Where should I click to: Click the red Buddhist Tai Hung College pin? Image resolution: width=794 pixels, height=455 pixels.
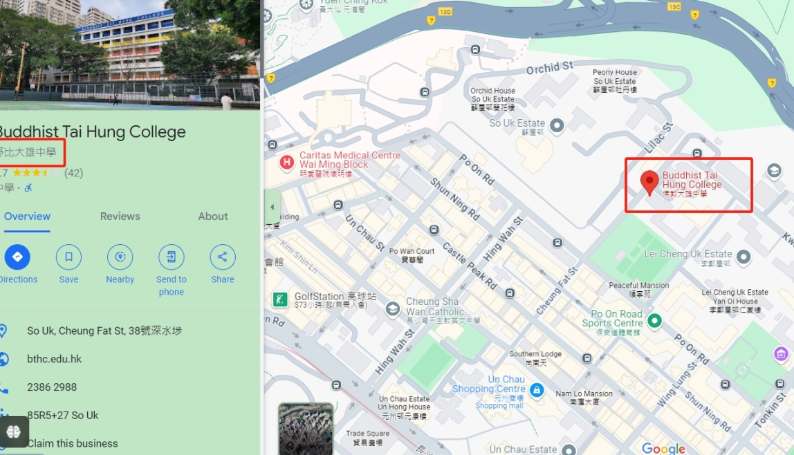(649, 182)
